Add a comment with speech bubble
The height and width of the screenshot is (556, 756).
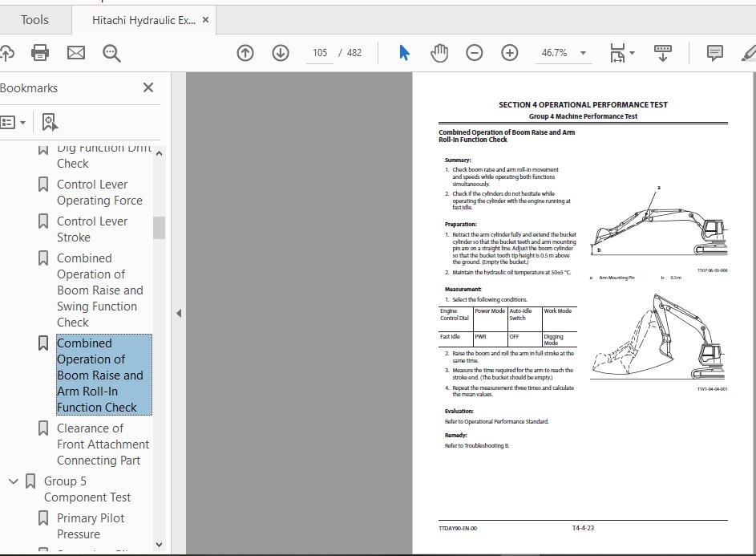[x=714, y=53]
